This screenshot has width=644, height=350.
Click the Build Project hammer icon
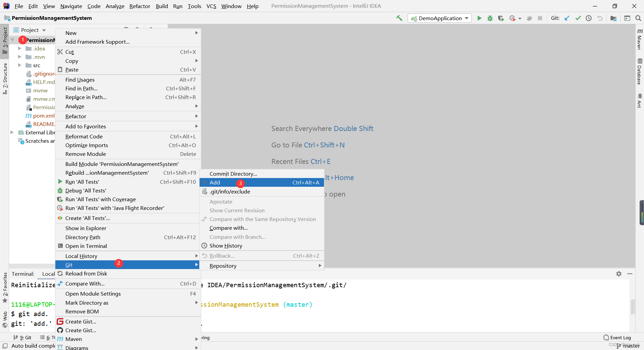pyautogui.click(x=399, y=18)
